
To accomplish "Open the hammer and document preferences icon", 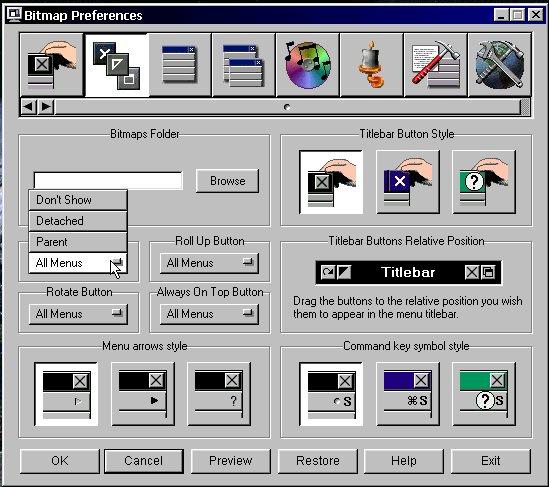I will (x=435, y=65).
